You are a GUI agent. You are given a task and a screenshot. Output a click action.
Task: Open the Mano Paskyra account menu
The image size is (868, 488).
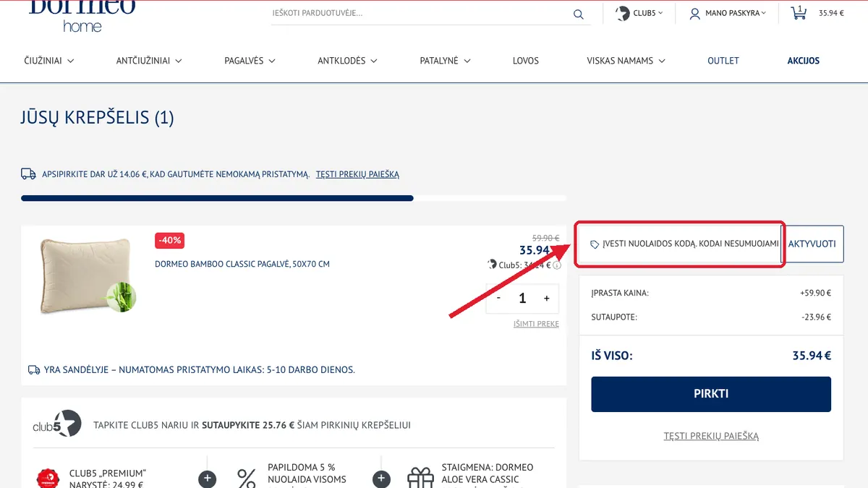pyautogui.click(x=728, y=13)
